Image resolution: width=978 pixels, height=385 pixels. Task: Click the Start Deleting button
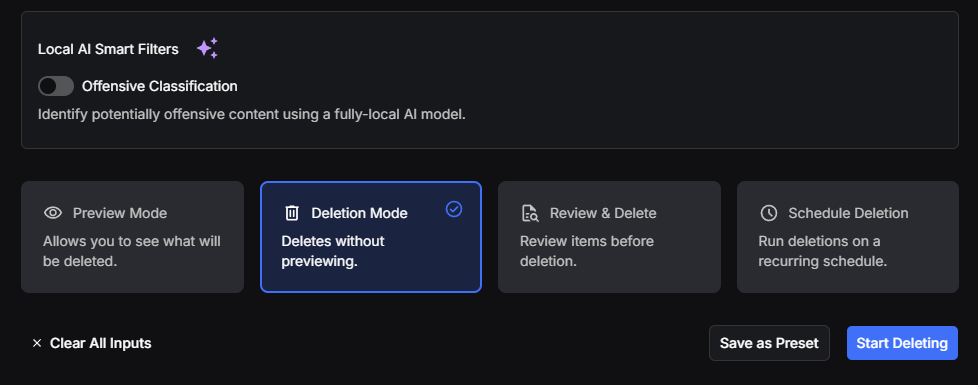point(902,343)
